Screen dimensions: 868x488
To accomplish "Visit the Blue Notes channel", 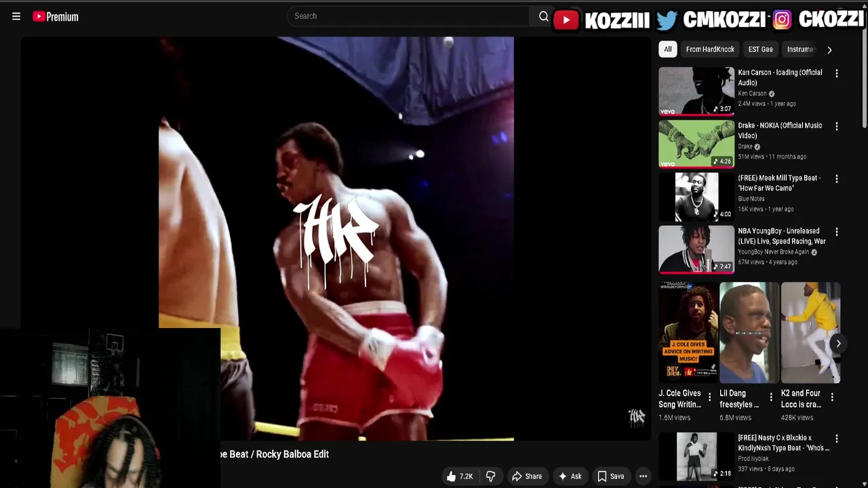I will point(751,199).
